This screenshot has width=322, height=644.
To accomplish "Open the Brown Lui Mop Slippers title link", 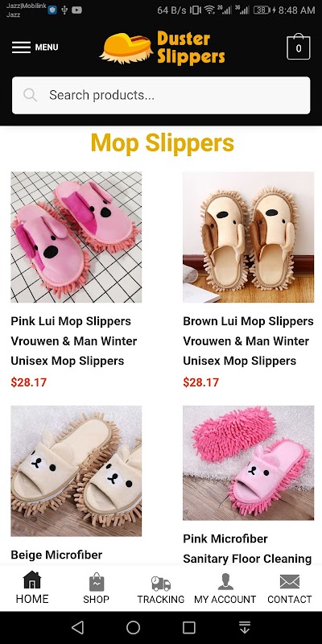I will pos(248,341).
